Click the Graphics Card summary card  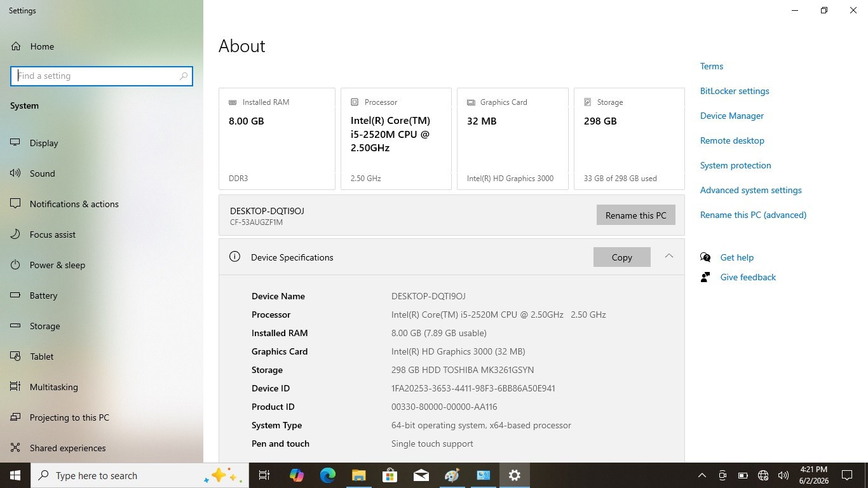click(513, 139)
